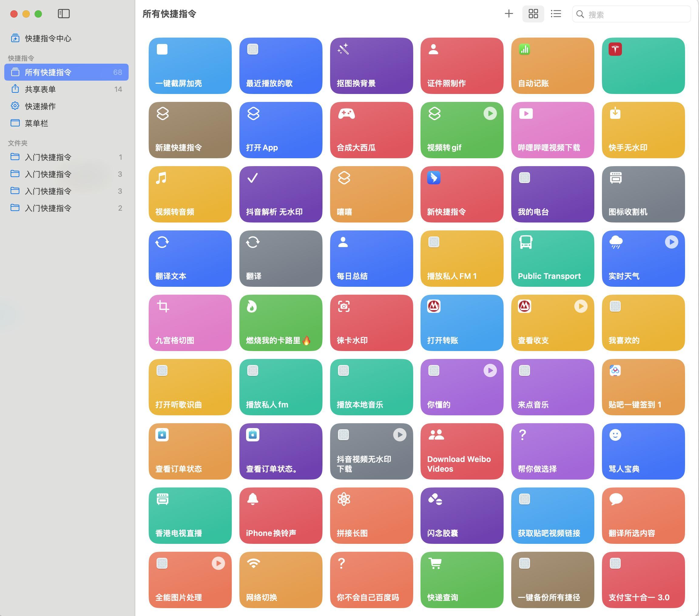
Task: Click the camera viewfinder icon on 徕卡水印
Action: pos(344,306)
